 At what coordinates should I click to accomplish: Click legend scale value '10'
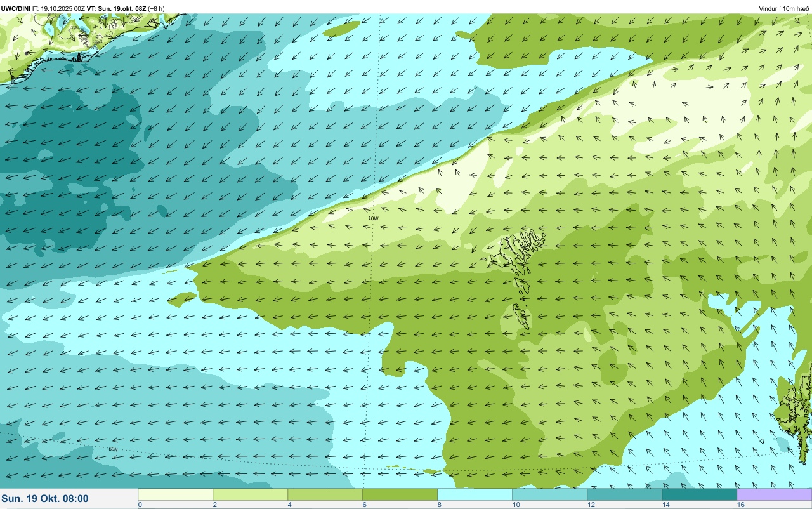tap(516, 505)
